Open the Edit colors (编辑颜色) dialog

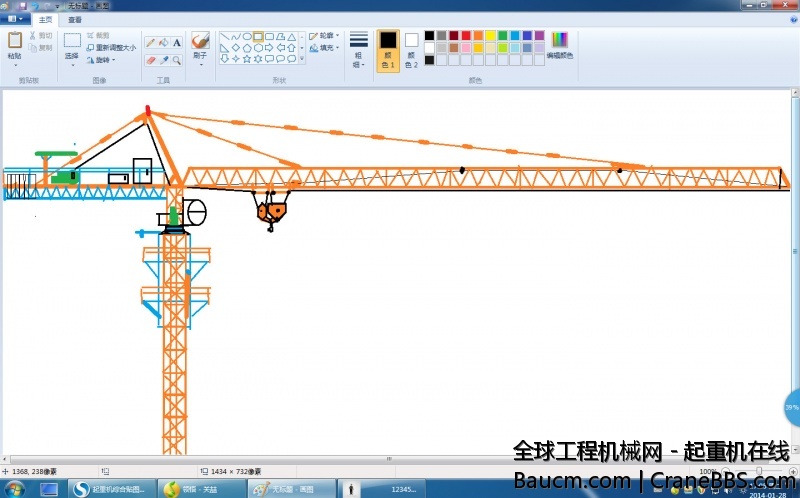click(x=560, y=45)
